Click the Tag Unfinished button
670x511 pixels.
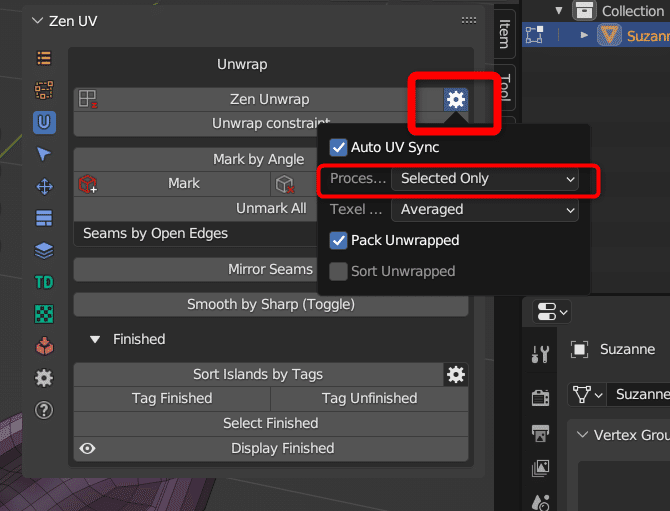(370, 399)
